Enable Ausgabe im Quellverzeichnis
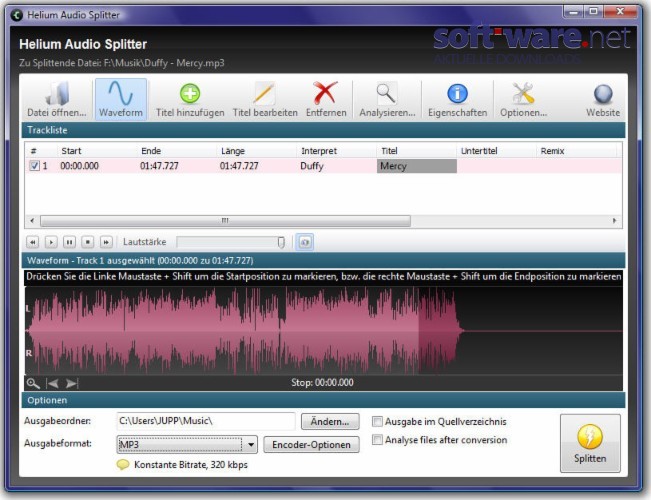This screenshot has width=651, height=500. [377, 422]
